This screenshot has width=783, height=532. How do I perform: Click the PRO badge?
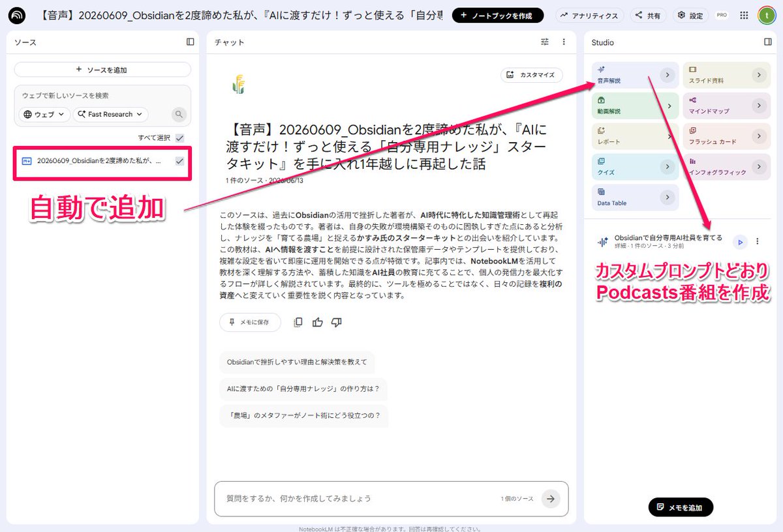(722, 15)
